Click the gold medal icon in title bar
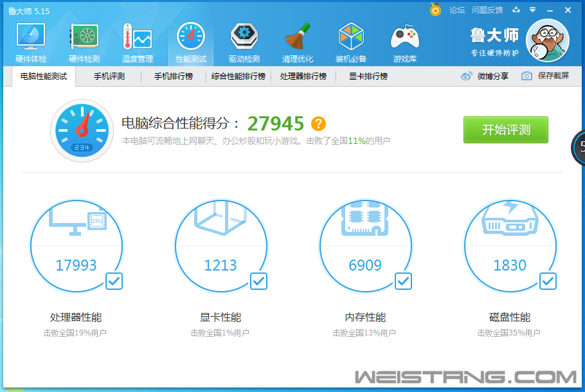 pyautogui.click(x=435, y=10)
